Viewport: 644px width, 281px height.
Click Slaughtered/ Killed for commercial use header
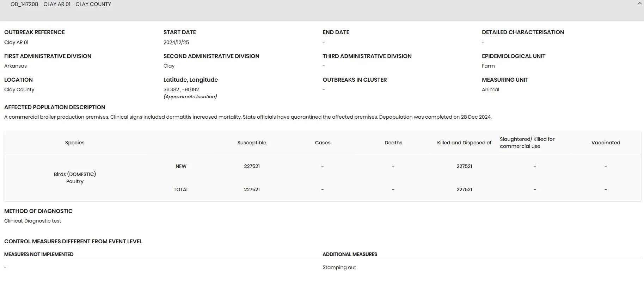point(527,143)
